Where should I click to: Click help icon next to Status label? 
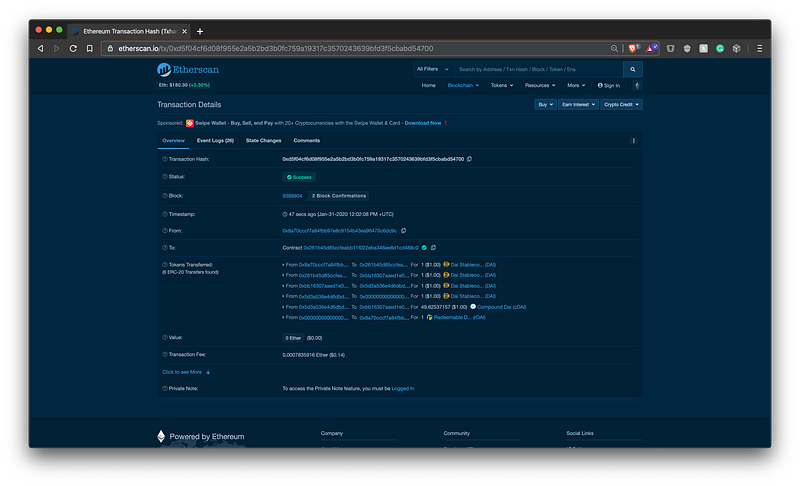165,176
